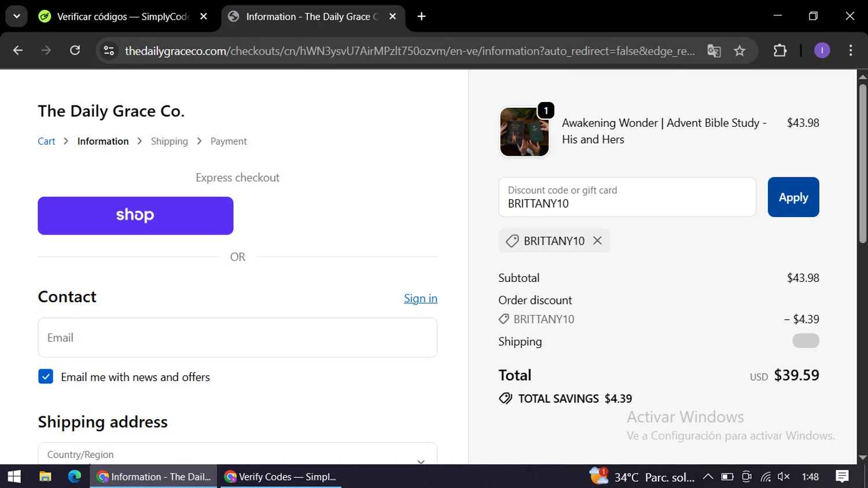Expand the Country/Region dropdown
This screenshot has height=488, width=868.
click(237, 454)
